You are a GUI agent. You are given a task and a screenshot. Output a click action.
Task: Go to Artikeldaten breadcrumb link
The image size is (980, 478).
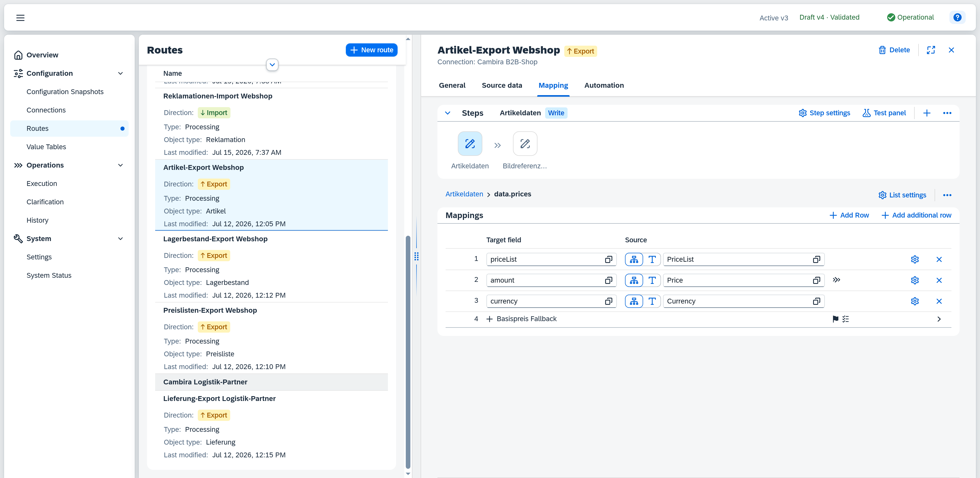[464, 194]
